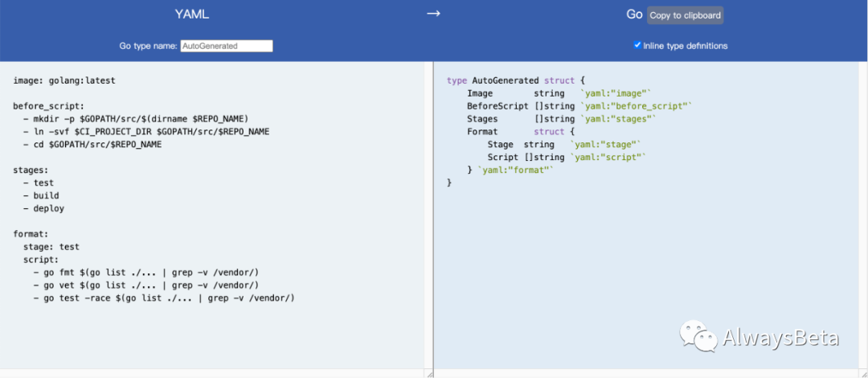868x378 pixels.
Task: Click the Inline type definitions label text
Action: [x=685, y=46]
